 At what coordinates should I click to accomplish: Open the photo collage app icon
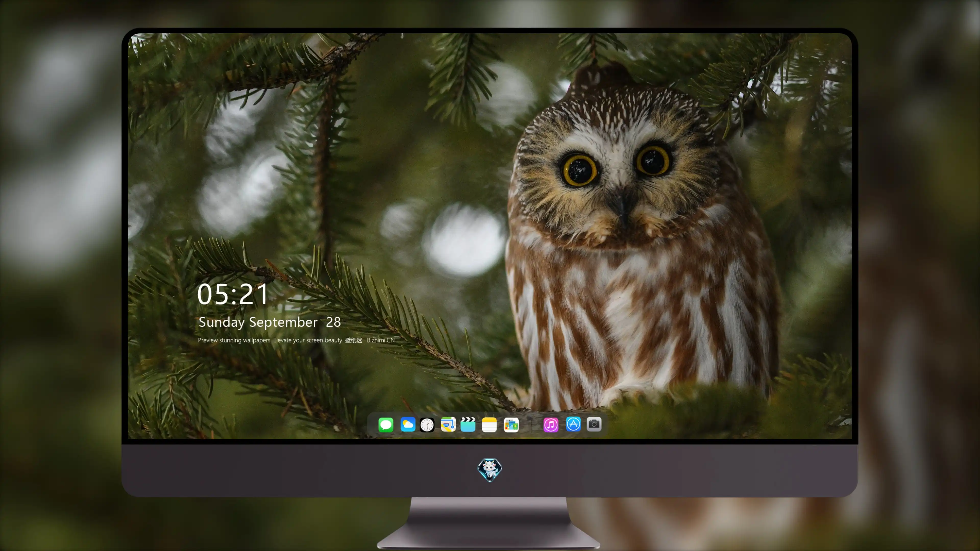(x=511, y=425)
